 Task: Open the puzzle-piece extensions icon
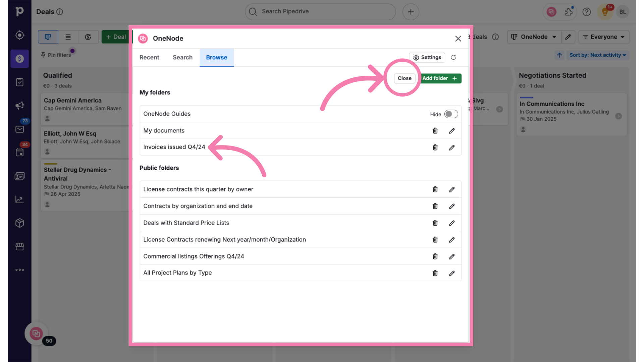[569, 12]
